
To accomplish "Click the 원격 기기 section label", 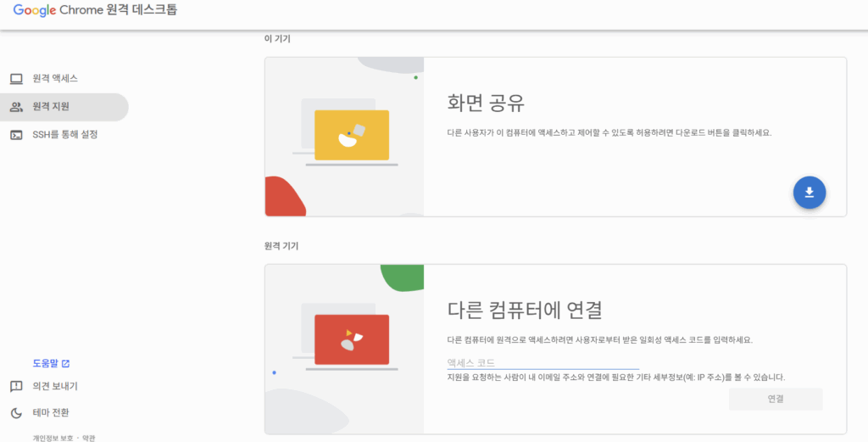I will 281,246.
